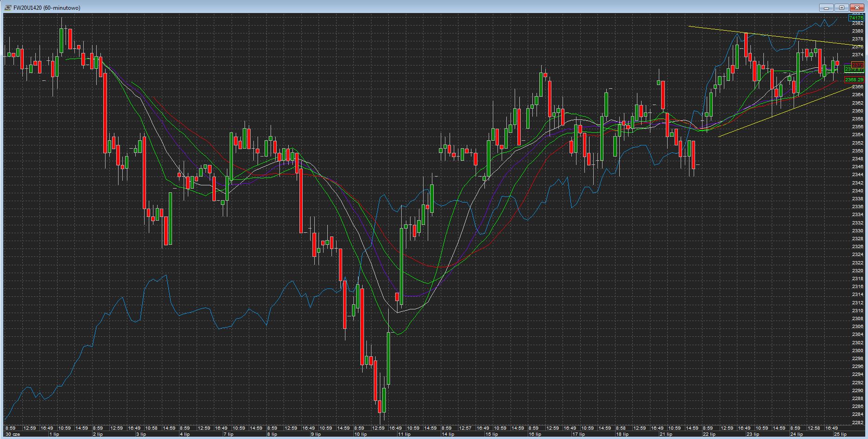Click the 7 lip date marker
Viewport: 868px width, 439px height.
coord(228,434)
